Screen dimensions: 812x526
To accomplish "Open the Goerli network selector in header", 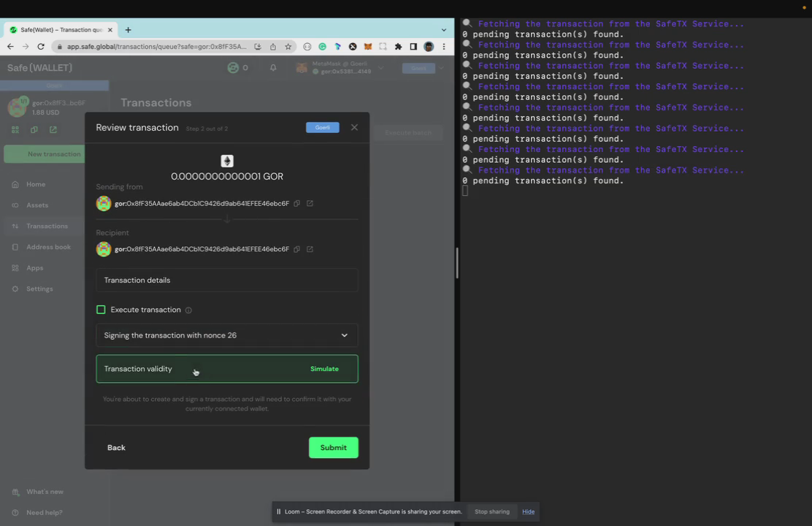I will (x=424, y=69).
